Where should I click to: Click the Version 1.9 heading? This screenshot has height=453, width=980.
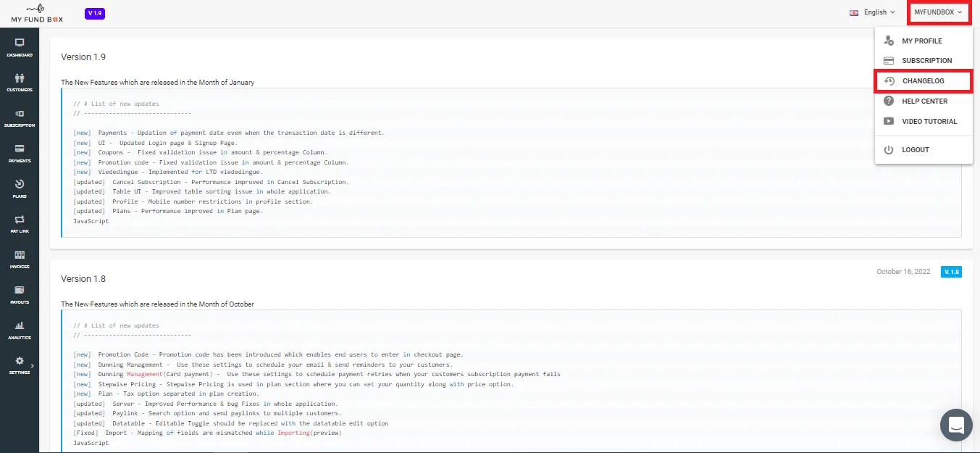point(83,57)
